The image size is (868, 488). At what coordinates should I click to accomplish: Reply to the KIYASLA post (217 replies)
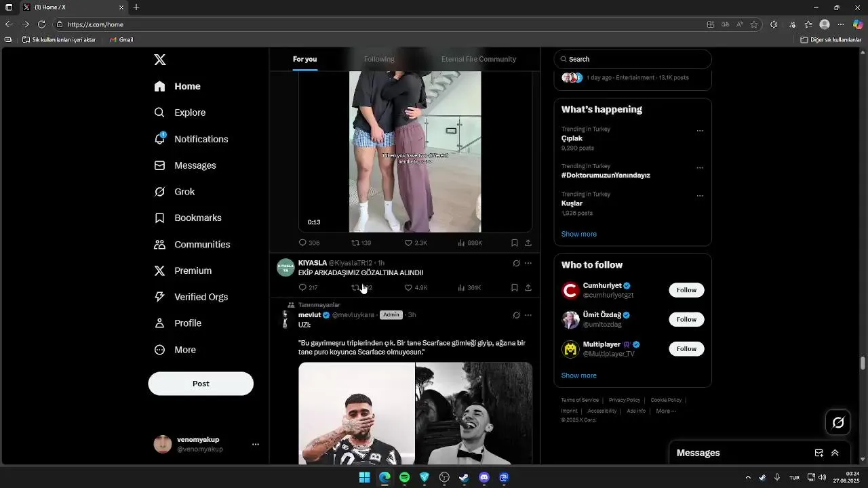click(308, 287)
